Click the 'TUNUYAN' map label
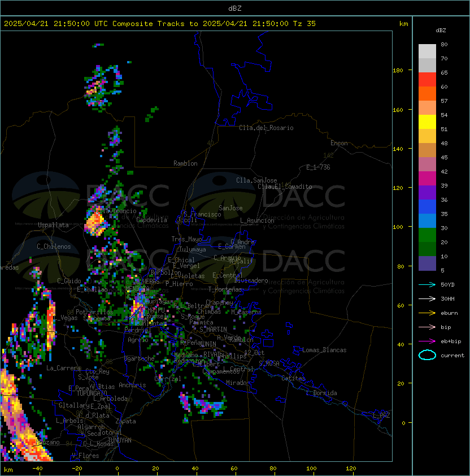Image resolution: width=470 pixels, height=476 pixels. [x=120, y=440]
